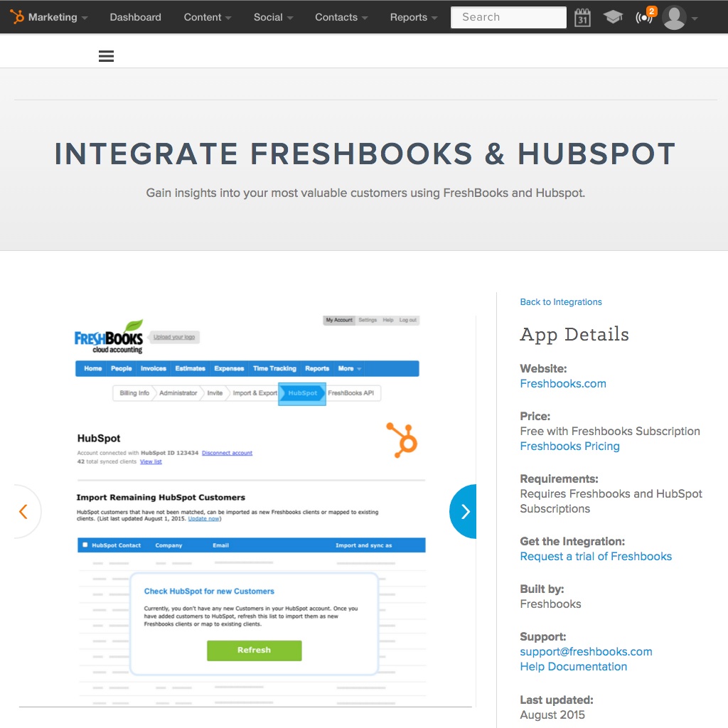728x728 pixels.
Task: Expand the Social menu dropdown
Action: [x=273, y=17]
